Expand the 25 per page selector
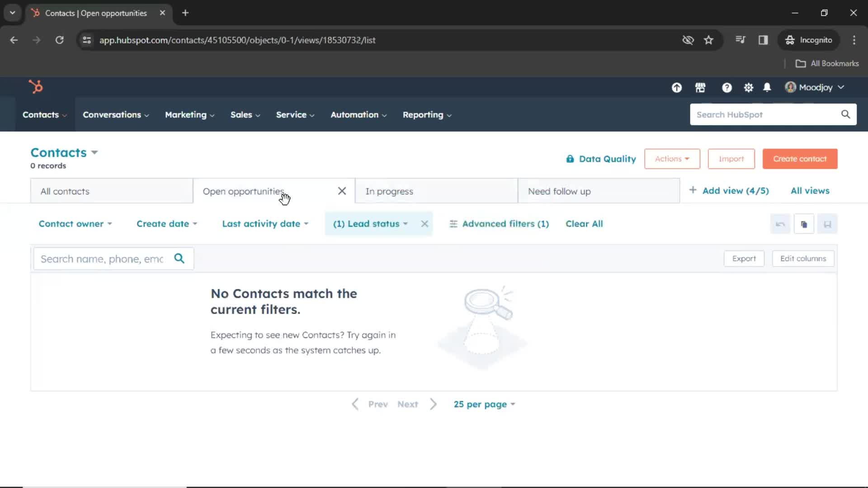This screenshot has width=868, height=488. pyautogui.click(x=483, y=404)
